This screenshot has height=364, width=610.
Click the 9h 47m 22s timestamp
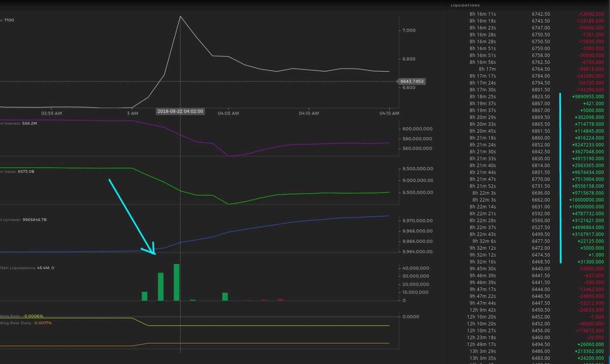[483, 296]
